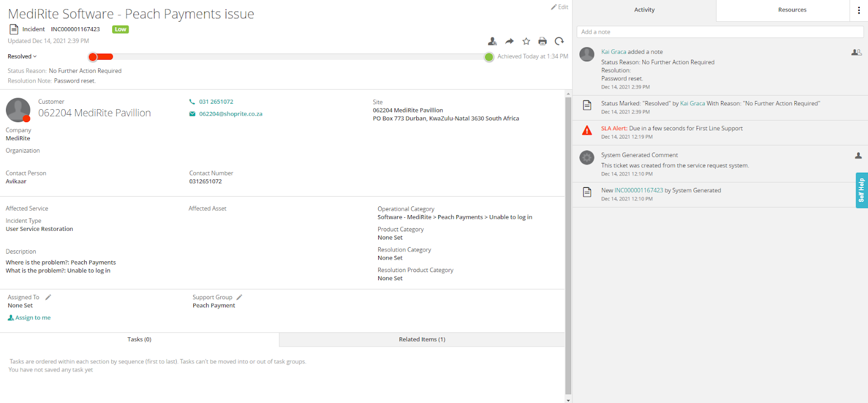Open the Resolved status dropdown
The image size is (868, 403).
(22, 56)
